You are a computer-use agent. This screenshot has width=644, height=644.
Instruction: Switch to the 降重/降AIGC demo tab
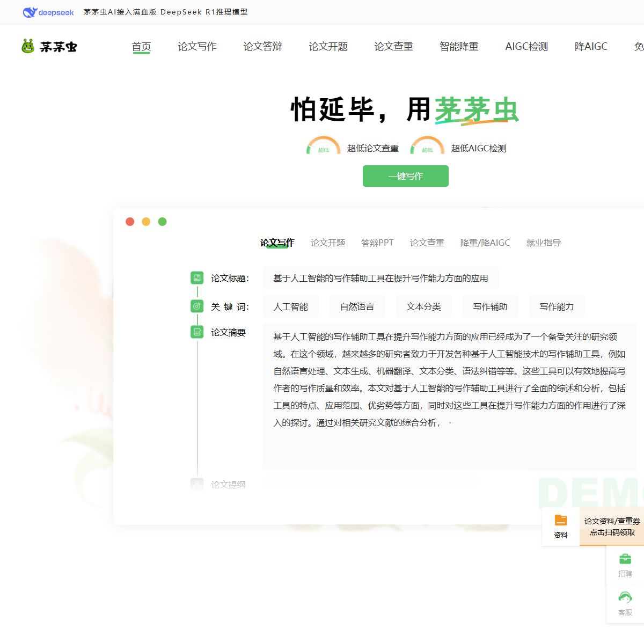485,243
